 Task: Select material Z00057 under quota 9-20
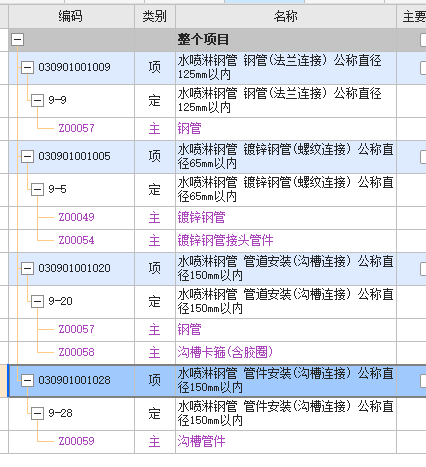pos(76,329)
